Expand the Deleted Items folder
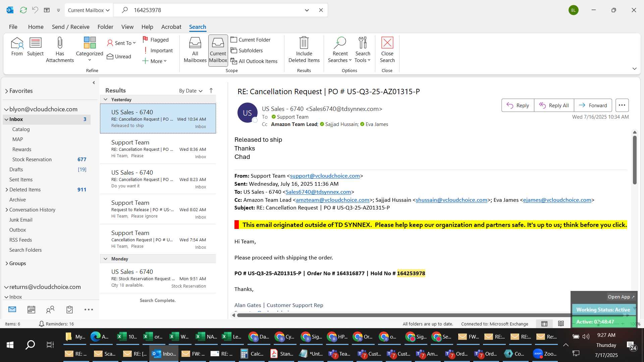The image size is (644, 362). tap(7, 190)
